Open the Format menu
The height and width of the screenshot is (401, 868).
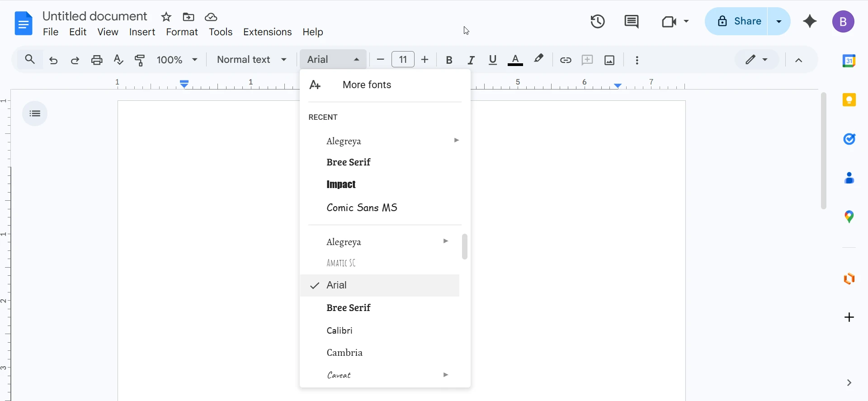coord(182,32)
